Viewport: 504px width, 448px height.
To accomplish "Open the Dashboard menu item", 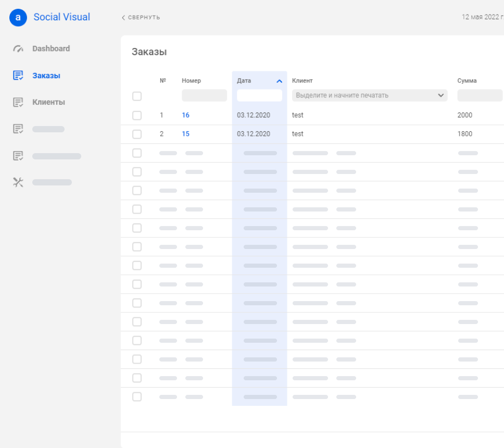I will [51, 48].
